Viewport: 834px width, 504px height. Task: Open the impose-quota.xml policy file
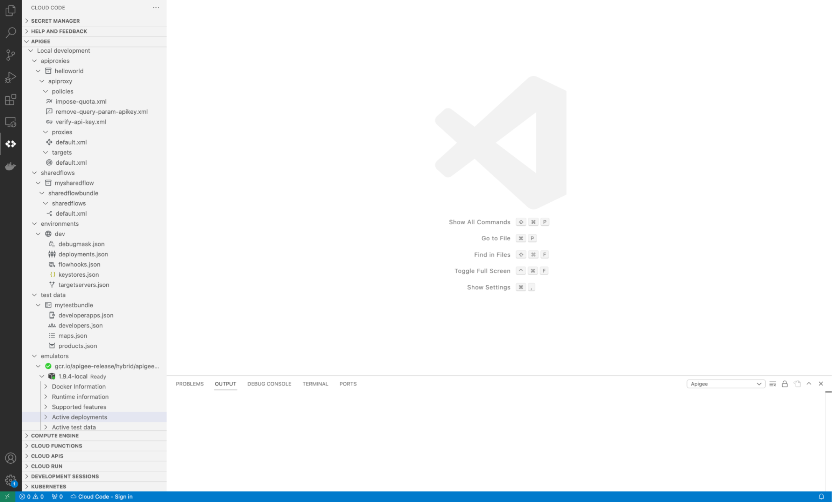tap(81, 101)
